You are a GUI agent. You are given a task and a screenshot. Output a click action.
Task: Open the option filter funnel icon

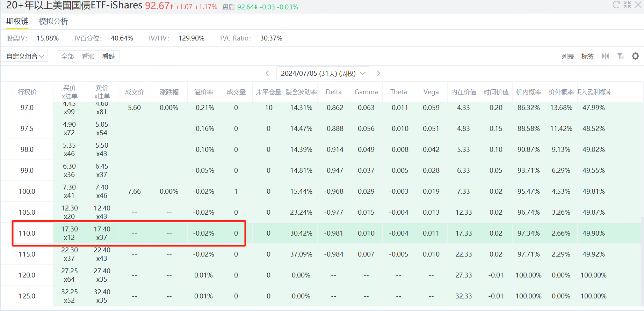[621, 56]
